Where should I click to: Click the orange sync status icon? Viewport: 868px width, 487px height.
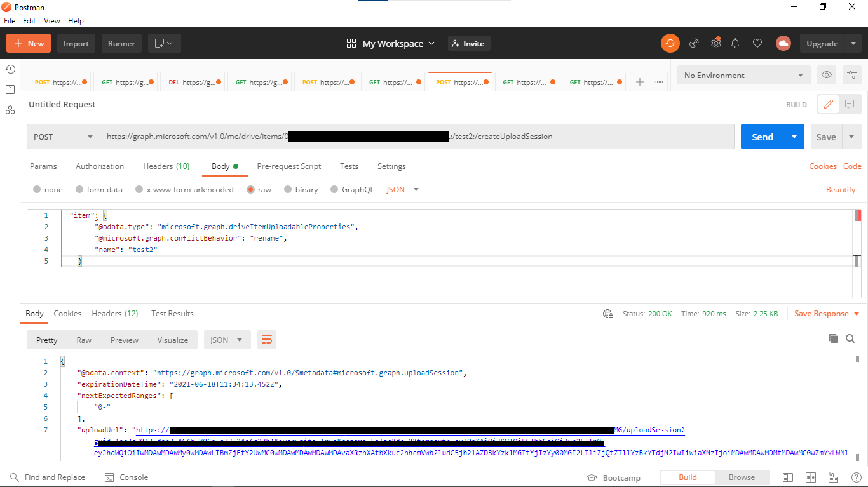tap(670, 43)
